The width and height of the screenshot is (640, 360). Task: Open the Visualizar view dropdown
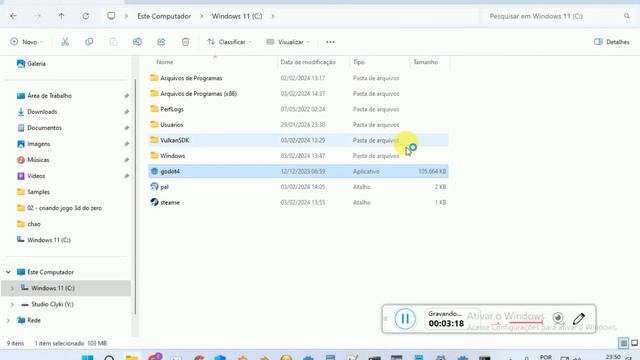pos(288,42)
